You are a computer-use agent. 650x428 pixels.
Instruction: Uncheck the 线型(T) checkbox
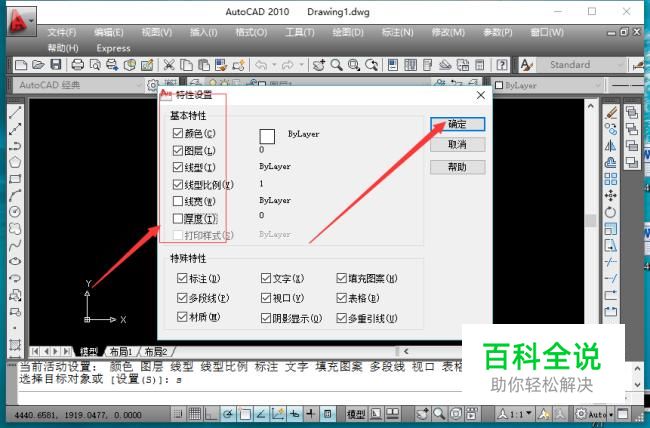178,167
